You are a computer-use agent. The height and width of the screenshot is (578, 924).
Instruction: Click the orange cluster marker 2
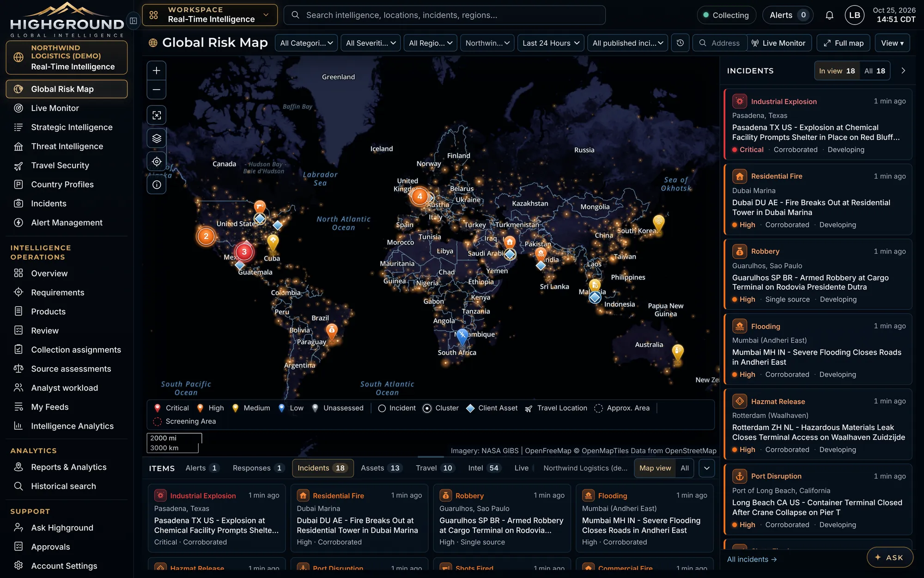[206, 236]
